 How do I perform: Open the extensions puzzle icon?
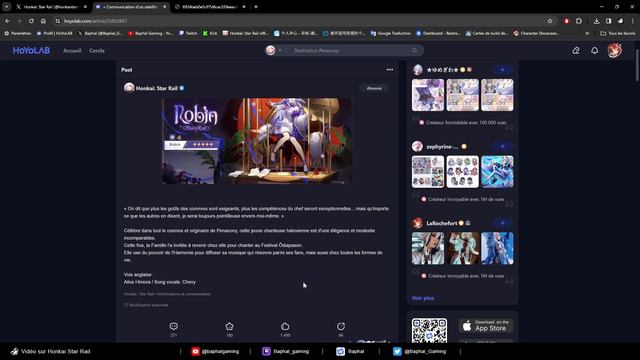click(x=579, y=21)
